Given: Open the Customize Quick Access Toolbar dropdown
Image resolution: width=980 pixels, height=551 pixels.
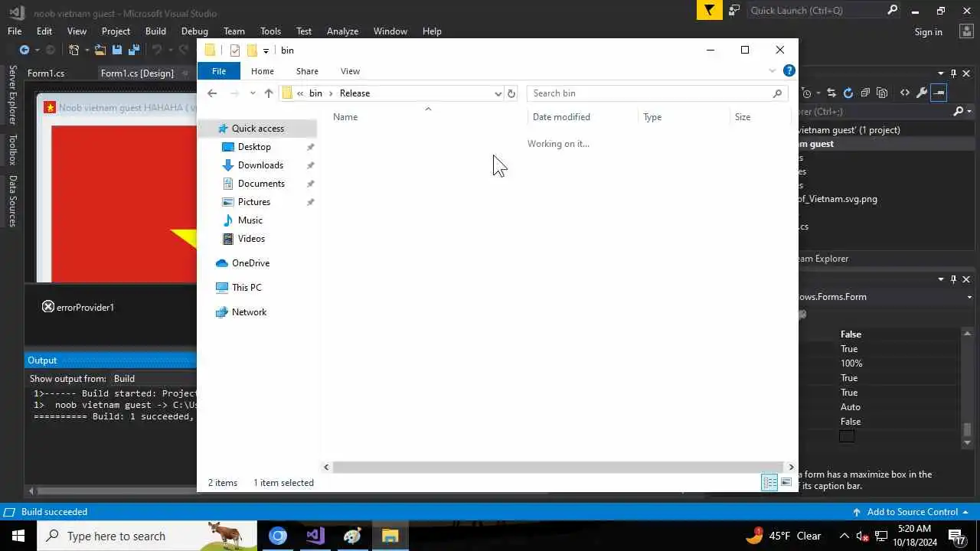Looking at the screenshot, I should point(266,51).
